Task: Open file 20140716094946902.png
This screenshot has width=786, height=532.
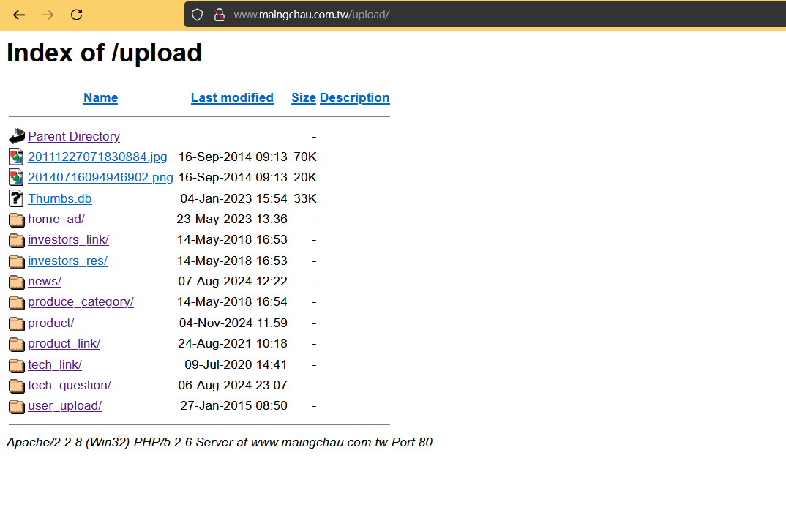Action: pos(100,178)
